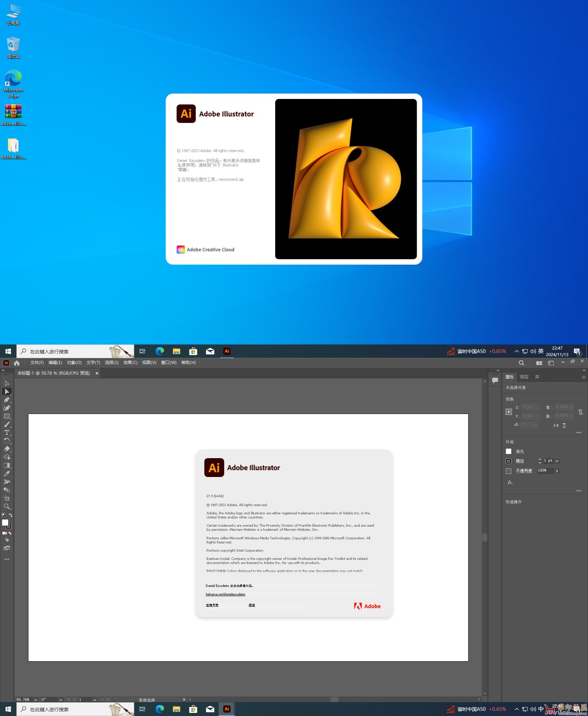
Task: Select the Curvature tool
Action: point(7,408)
